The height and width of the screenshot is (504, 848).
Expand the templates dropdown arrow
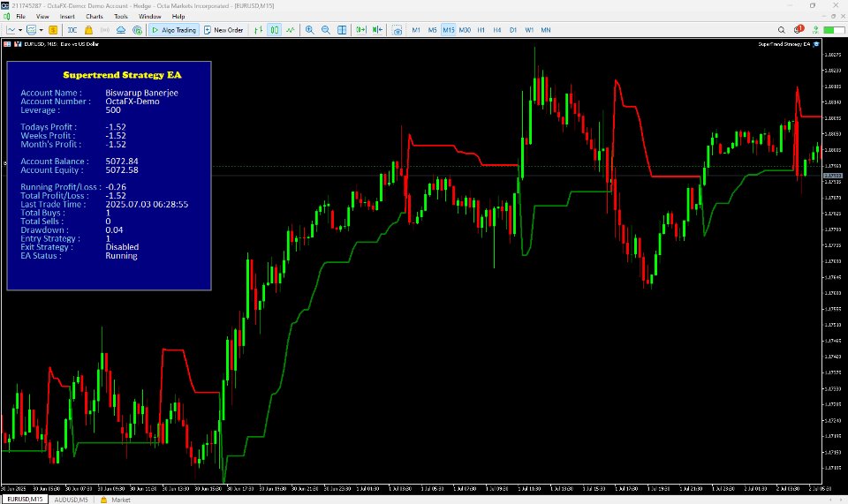[42, 30]
